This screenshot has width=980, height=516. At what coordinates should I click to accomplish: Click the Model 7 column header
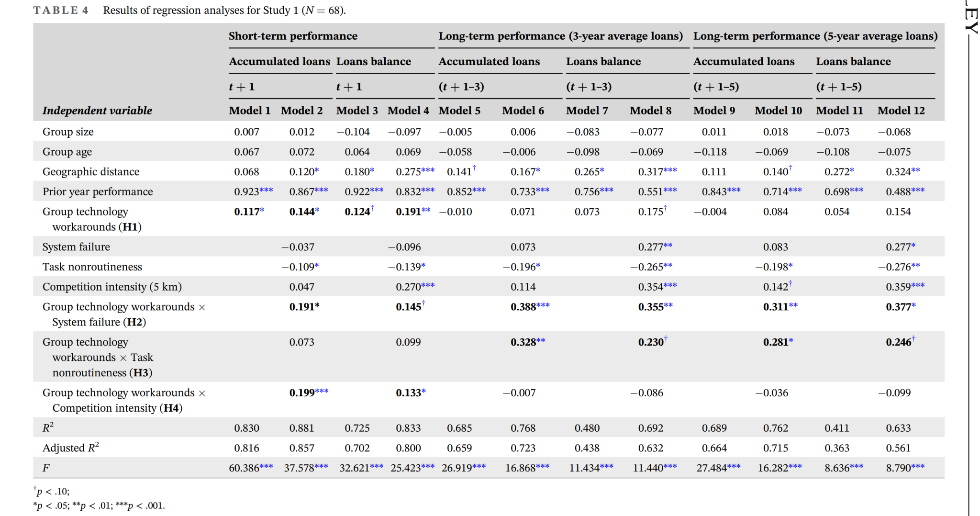(587, 111)
